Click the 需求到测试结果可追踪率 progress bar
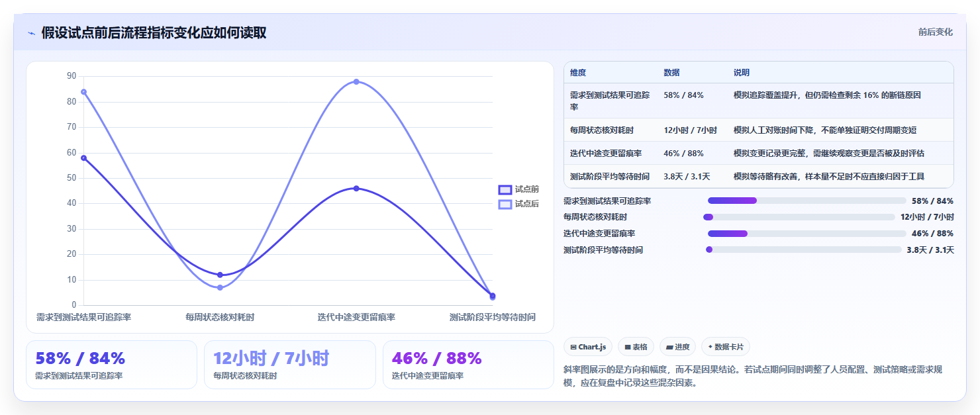The image size is (980, 415). pos(807,201)
